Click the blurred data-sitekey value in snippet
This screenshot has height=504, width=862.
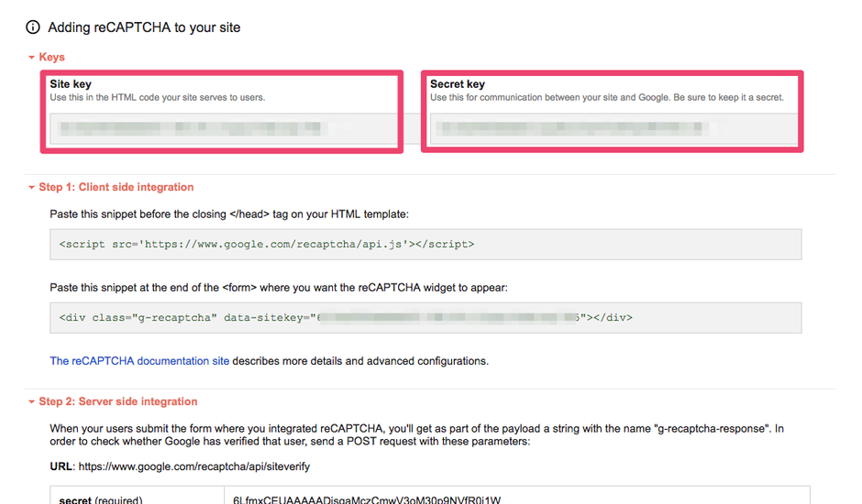tap(449, 318)
